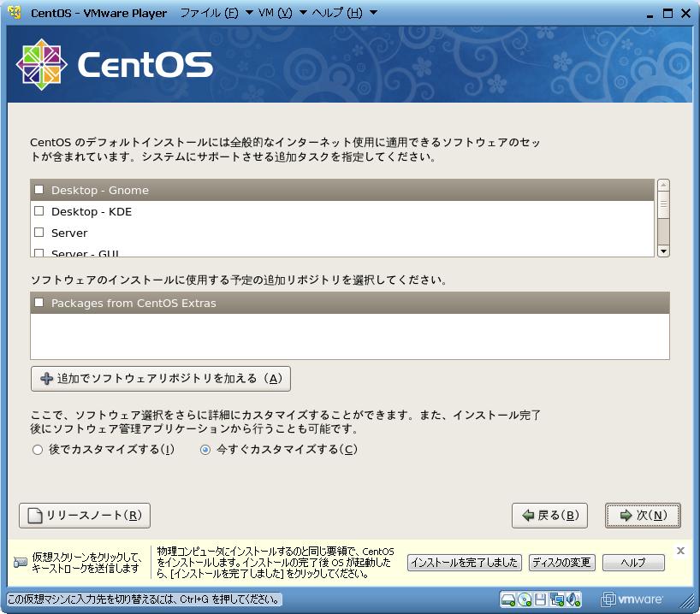Screen dimensions: 700x614
Task: Click the task list scrollbar down arrow
Action: (x=663, y=251)
